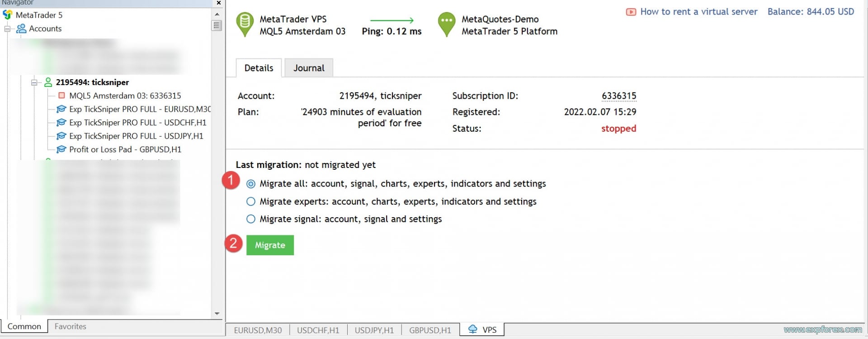868x339 pixels.
Task: Click expert icon beside EURUSD,M30 TickSniper
Action: pos(61,109)
